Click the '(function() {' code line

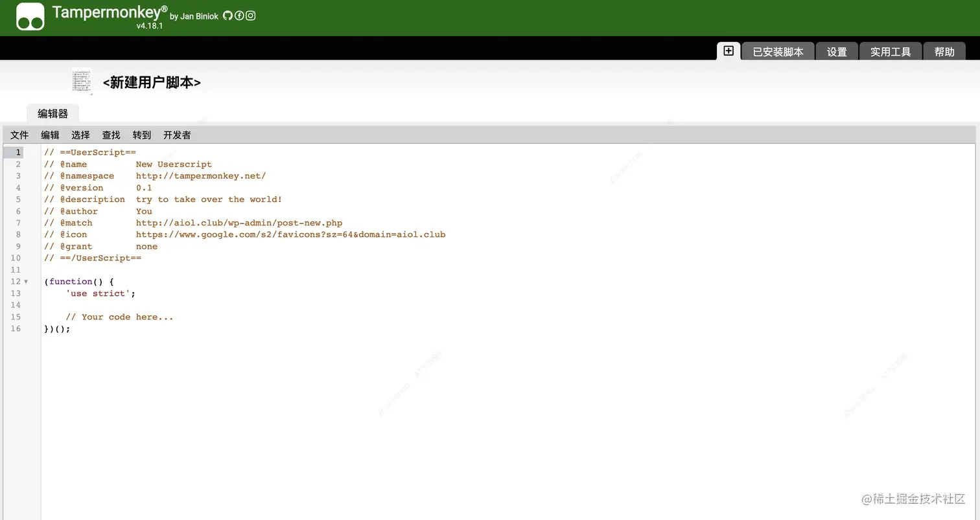(79, 282)
